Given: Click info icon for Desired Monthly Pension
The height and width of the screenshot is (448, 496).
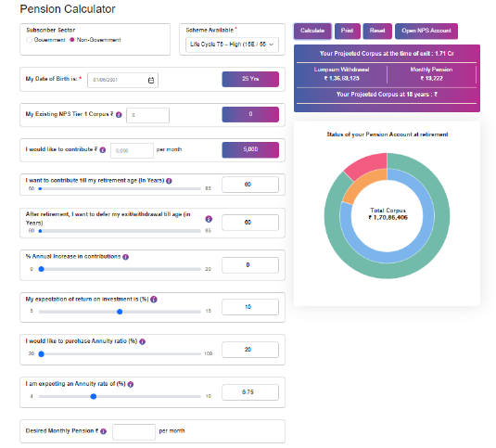Looking at the screenshot, I should point(103,431).
